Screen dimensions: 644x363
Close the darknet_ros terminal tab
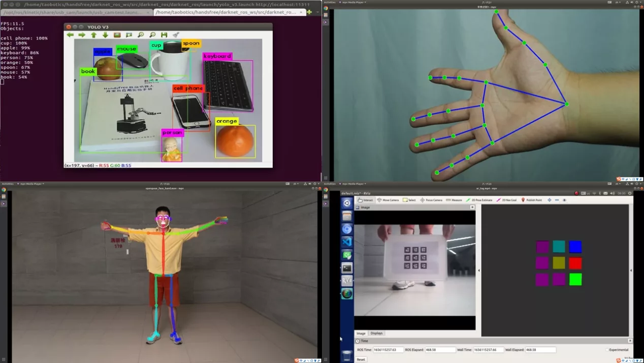click(x=301, y=12)
